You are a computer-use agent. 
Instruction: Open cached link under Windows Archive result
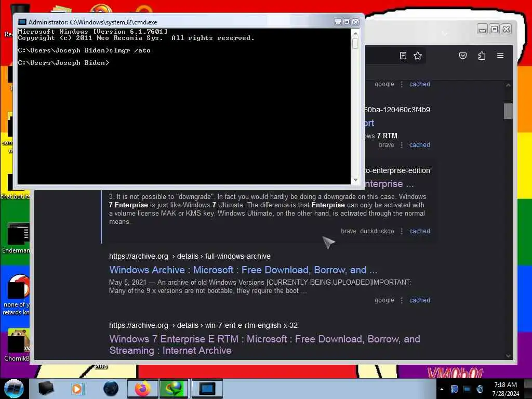coord(420,300)
